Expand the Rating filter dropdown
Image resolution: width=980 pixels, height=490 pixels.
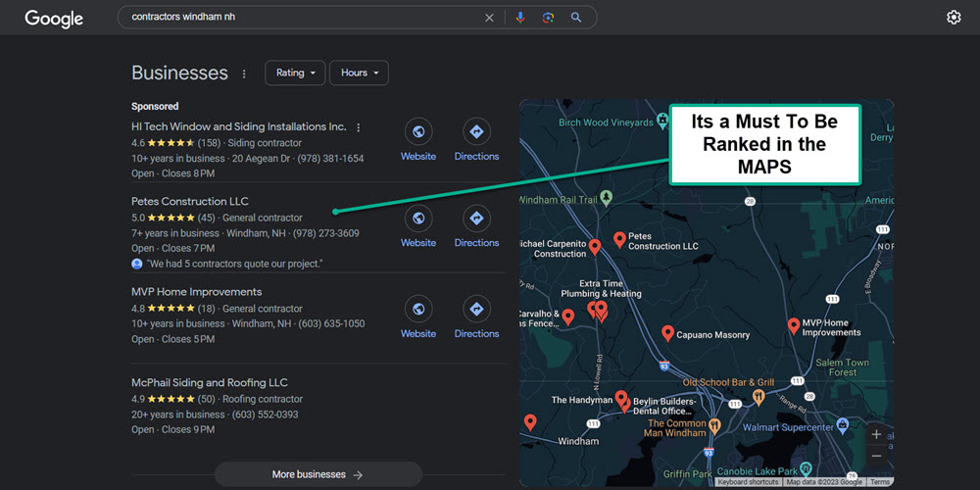pos(295,73)
